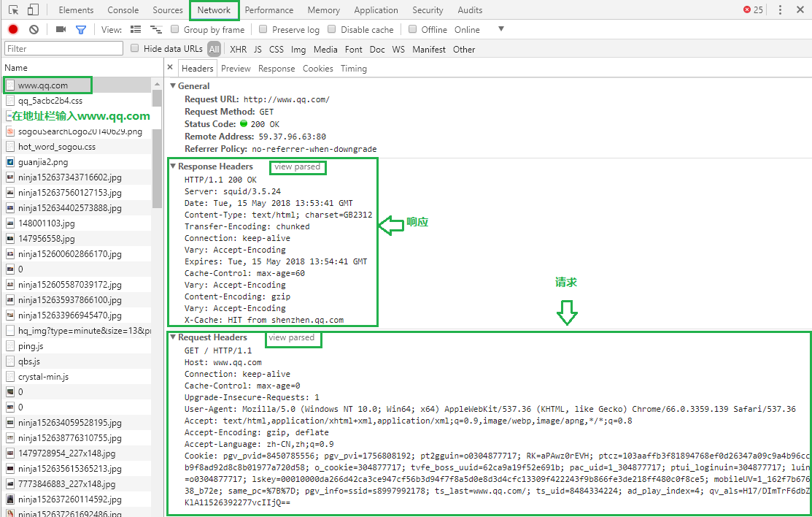Select the 7773846883_227x148.jpg request

(77, 484)
